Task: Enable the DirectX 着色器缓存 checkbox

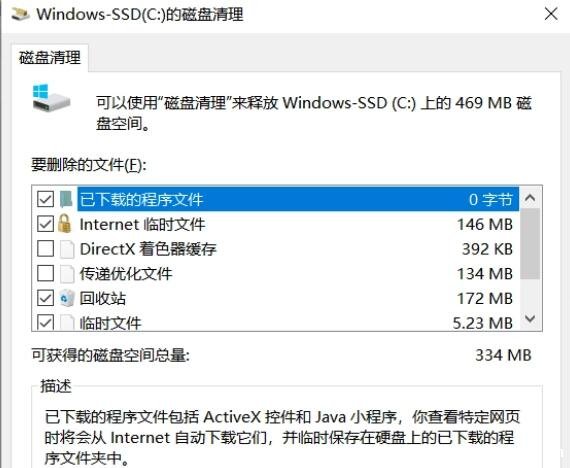Action: tap(45, 249)
